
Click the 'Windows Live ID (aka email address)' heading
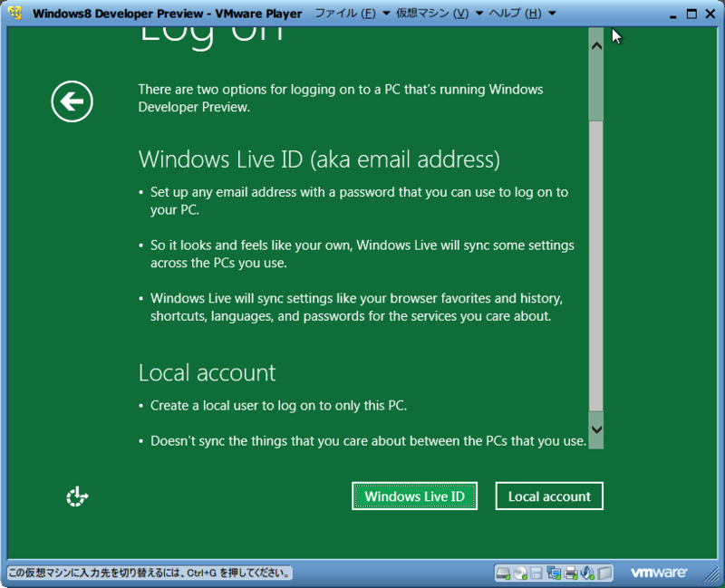(x=319, y=159)
